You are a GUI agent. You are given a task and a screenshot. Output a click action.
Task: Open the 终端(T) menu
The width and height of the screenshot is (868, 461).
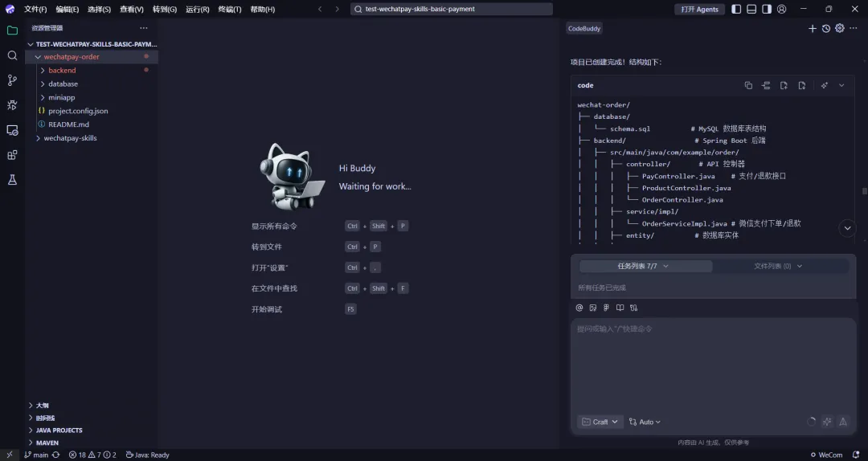point(230,9)
